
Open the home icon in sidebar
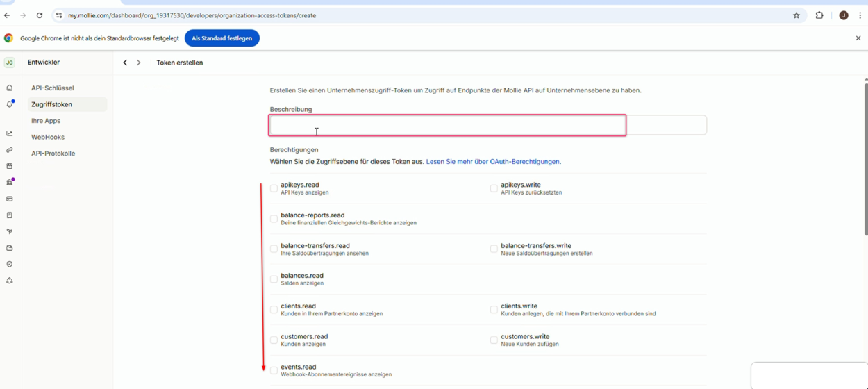(x=10, y=88)
